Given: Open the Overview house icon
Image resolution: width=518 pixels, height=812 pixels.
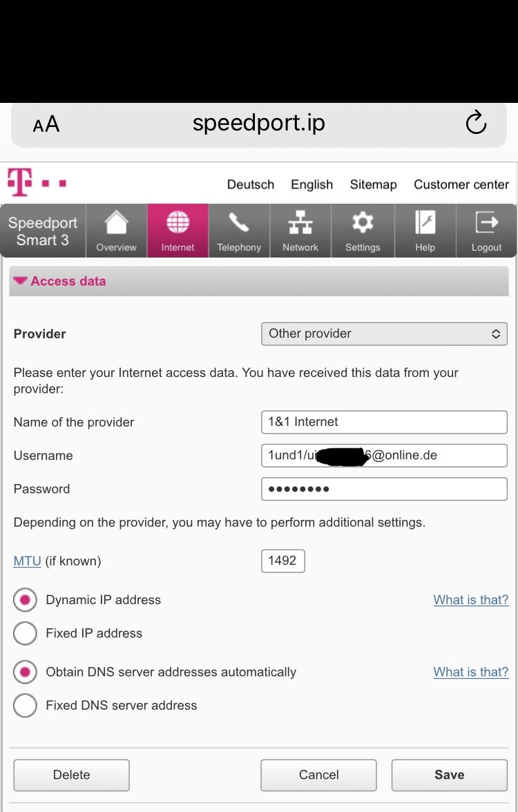Looking at the screenshot, I should click(x=116, y=223).
